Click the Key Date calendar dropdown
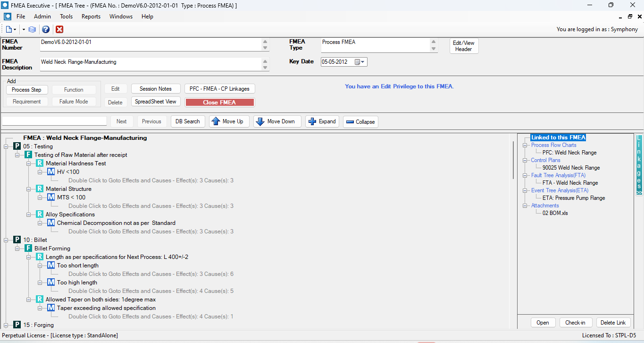 pyautogui.click(x=360, y=62)
